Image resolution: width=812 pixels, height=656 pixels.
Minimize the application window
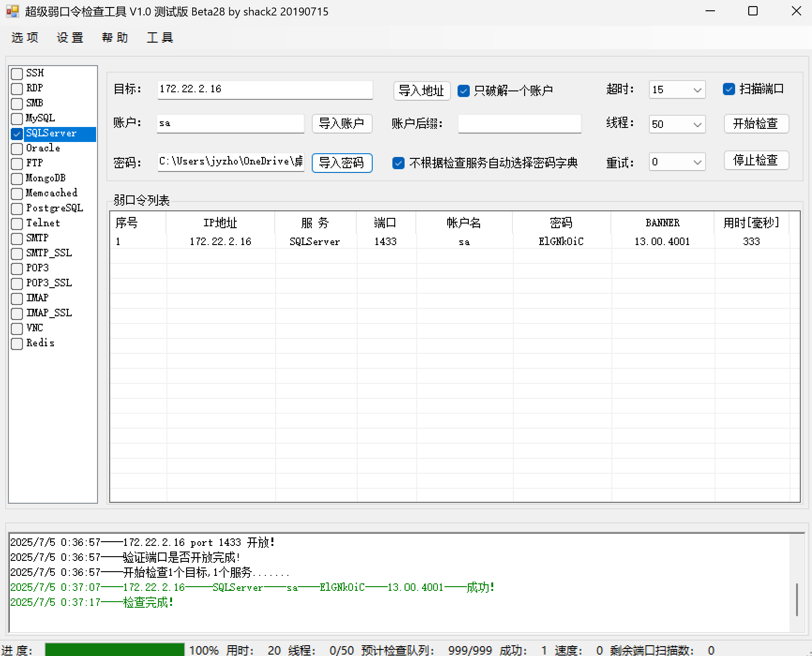tap(710, 11)
